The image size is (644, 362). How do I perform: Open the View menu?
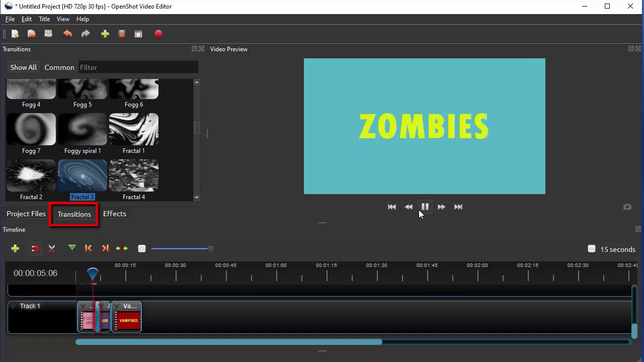[x=63, y=19]
